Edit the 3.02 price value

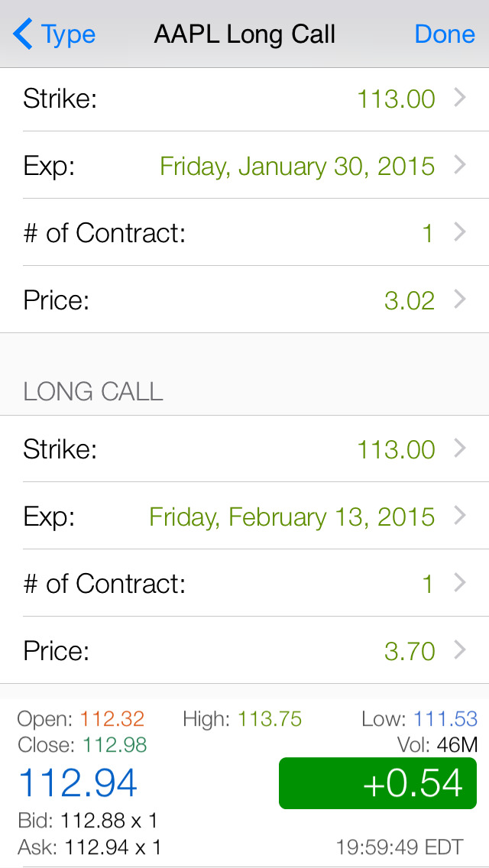tap(410, 300)
